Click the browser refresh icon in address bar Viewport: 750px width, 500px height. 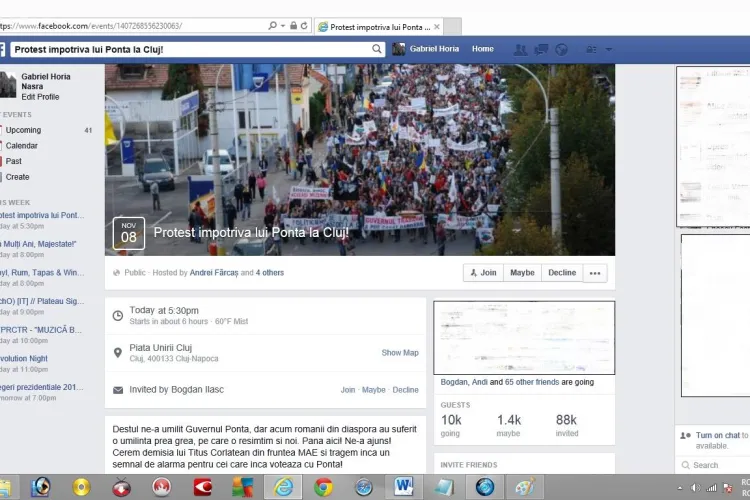304,26
